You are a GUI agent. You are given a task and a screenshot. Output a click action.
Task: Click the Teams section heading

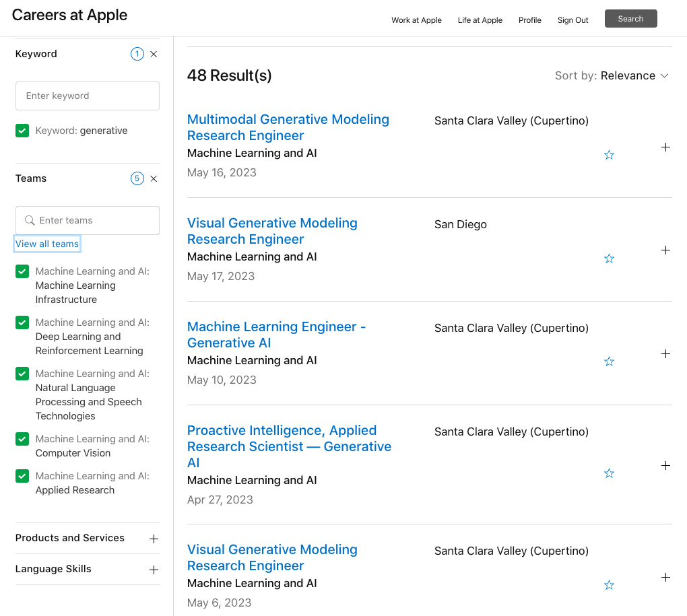(31, 178)
